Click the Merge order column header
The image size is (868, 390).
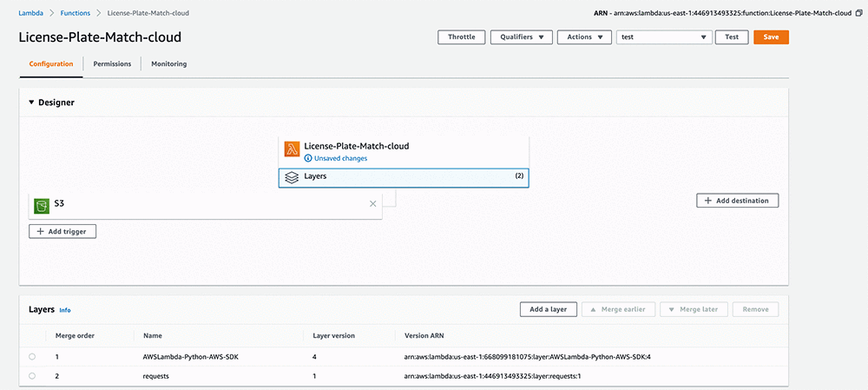pos(73,335)
